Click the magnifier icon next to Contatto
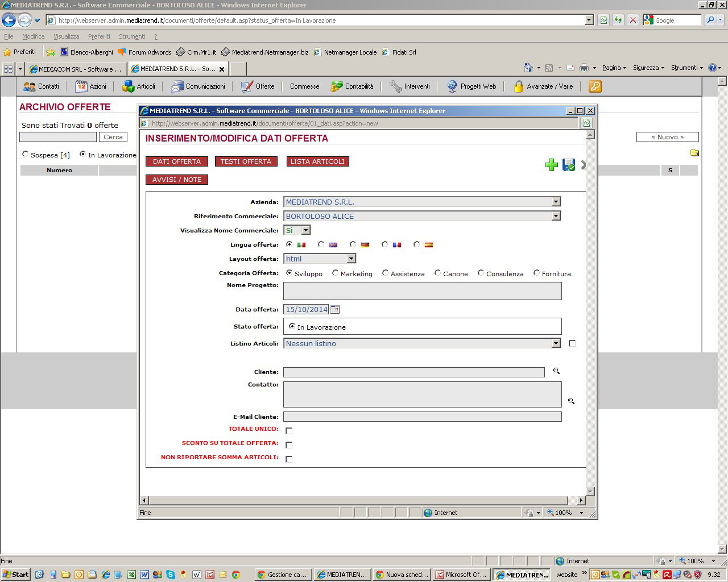Image resolution: width=728 pixels, height=582 pixels. tap(571, 401)
